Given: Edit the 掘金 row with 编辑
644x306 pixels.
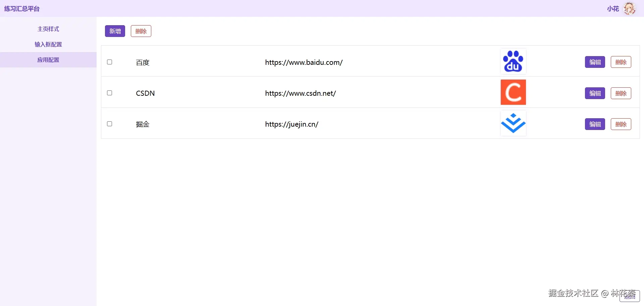Looking at the screenshot, I should [x=595, y=124].
